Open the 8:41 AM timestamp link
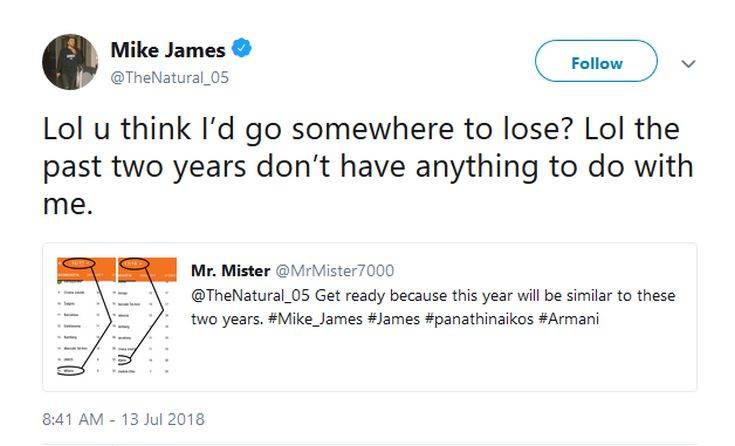The width and height of the screenshot is (735, 446). (x=72, y=417)
